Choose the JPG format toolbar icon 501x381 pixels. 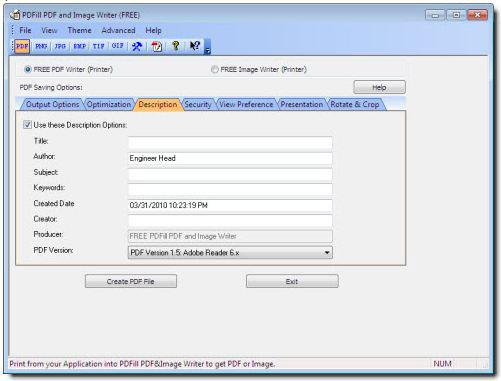[x=60, y=46]
